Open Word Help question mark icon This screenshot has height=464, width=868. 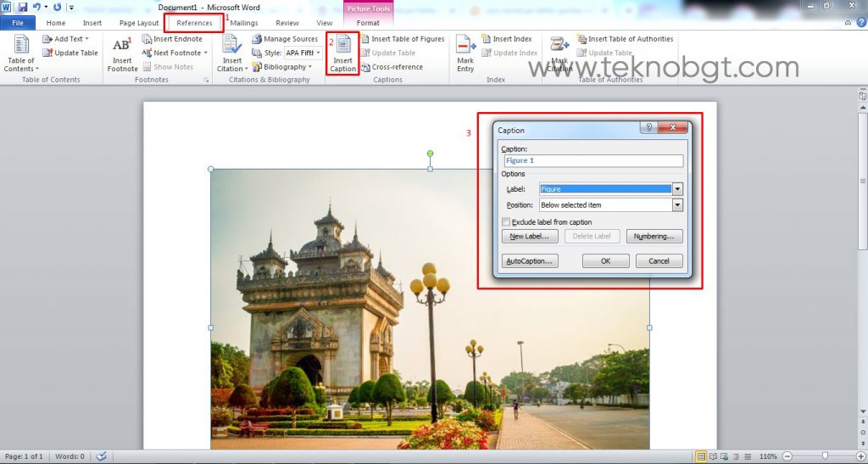tap(861, 23)
